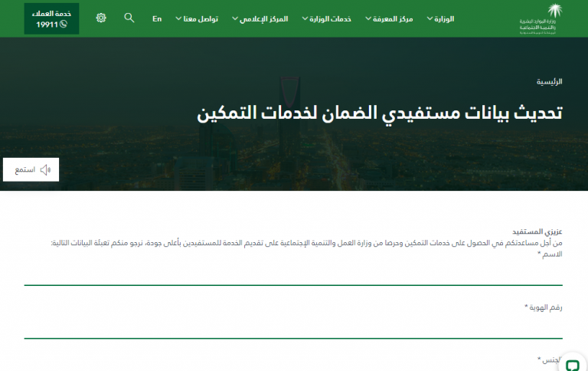
Task: Click the page title تحديث بيانات مستفيدي الضمان
Action: (x=380, y=113)
